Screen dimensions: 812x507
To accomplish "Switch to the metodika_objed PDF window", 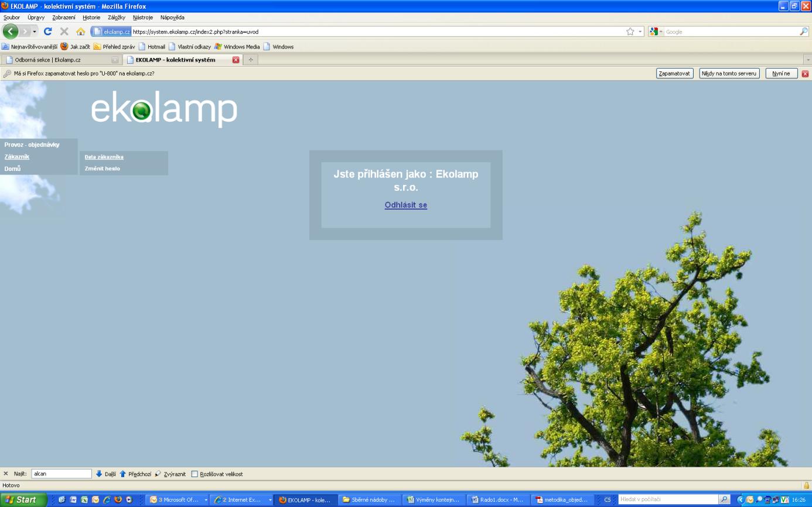I will 563,500.
